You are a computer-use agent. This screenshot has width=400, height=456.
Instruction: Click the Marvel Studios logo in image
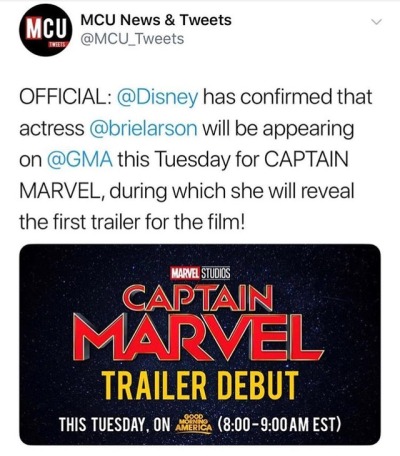[200, 273]
